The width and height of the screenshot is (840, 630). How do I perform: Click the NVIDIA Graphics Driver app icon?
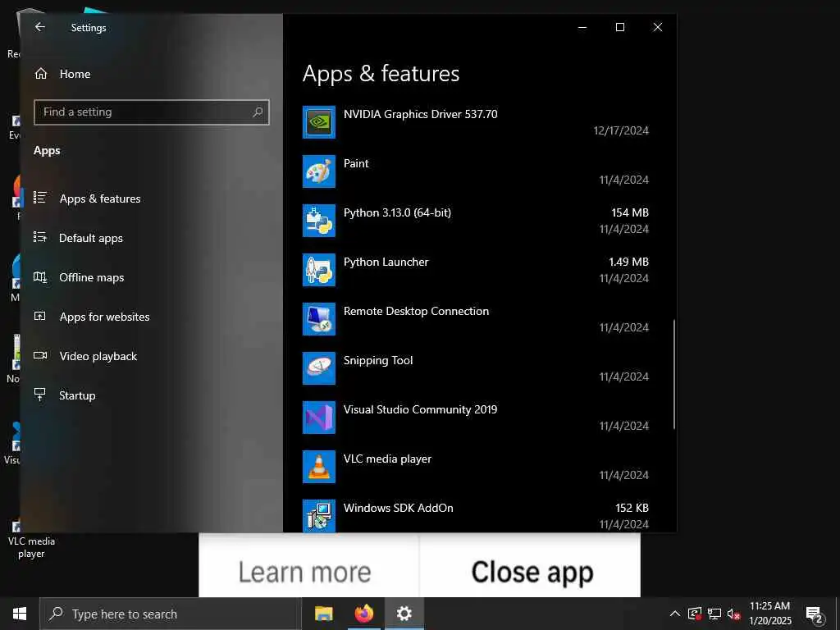pos(319,122)
